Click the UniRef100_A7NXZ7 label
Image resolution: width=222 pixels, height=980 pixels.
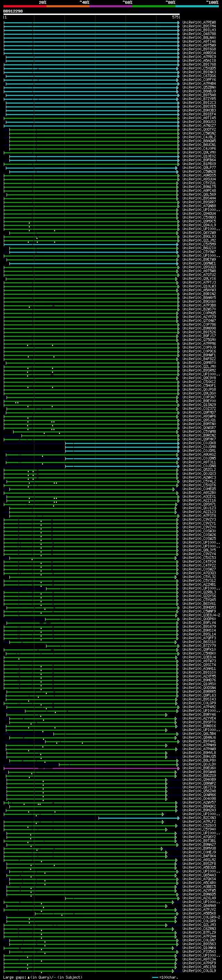(x=199, y=125)
